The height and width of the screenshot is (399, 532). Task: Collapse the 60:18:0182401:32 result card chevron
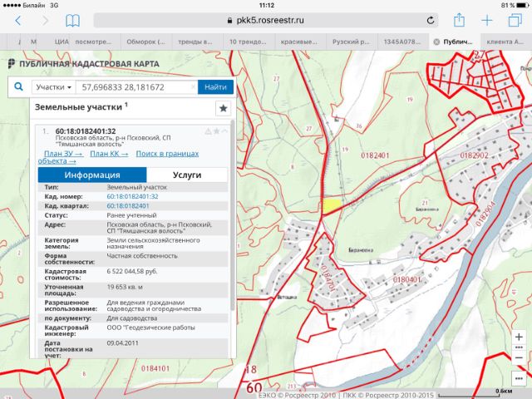(x=224, y=131)
